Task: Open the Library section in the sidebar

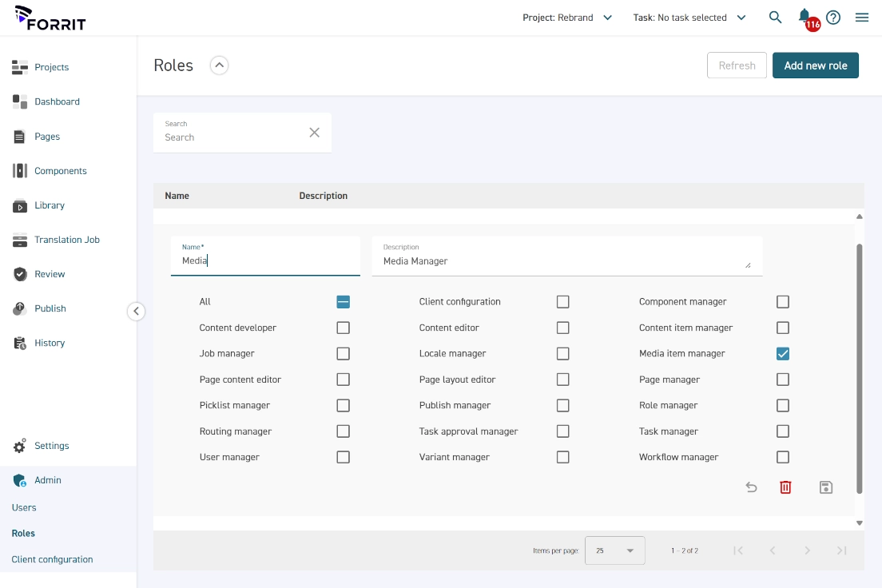Action: coord(50,205)
